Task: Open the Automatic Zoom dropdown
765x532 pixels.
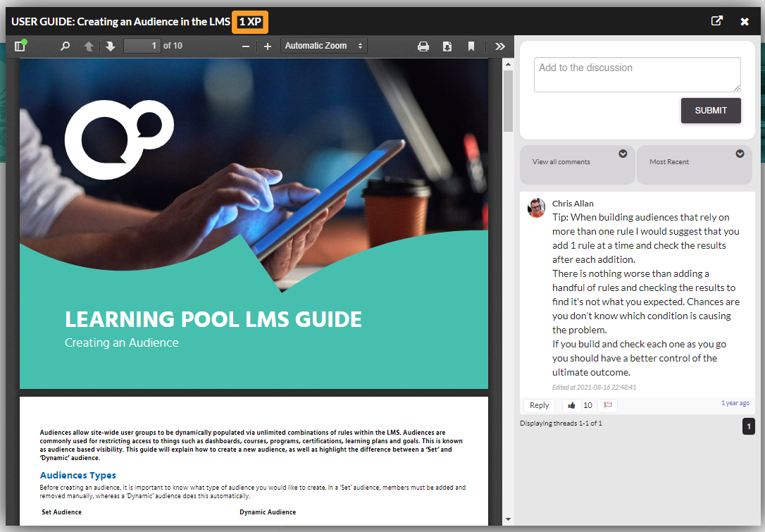Action: tap(324, 46)
